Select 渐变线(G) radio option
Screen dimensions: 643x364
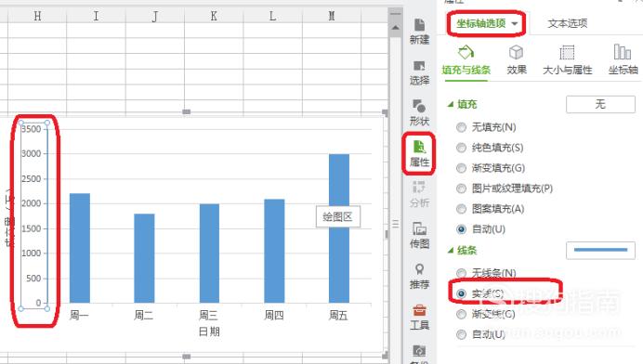(461, 314)
